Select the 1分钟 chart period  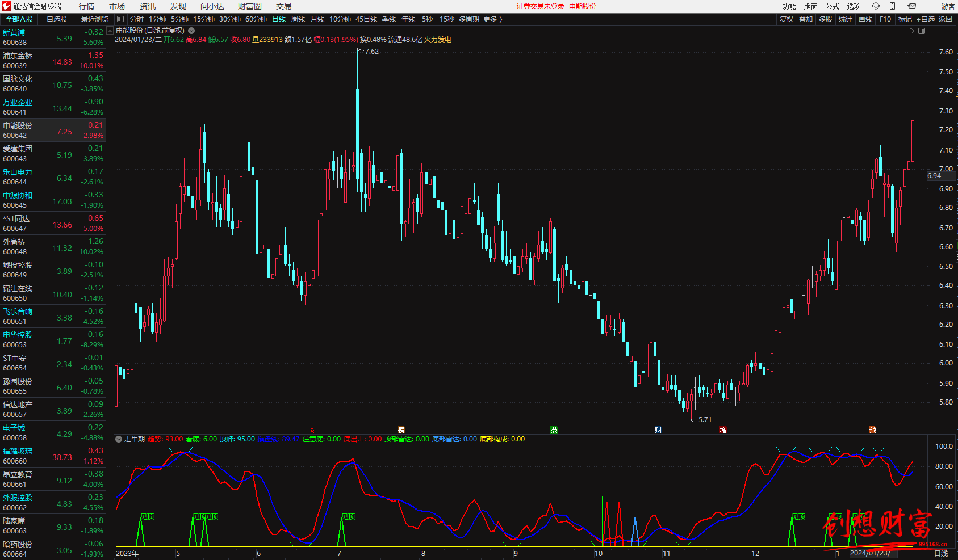157,19
